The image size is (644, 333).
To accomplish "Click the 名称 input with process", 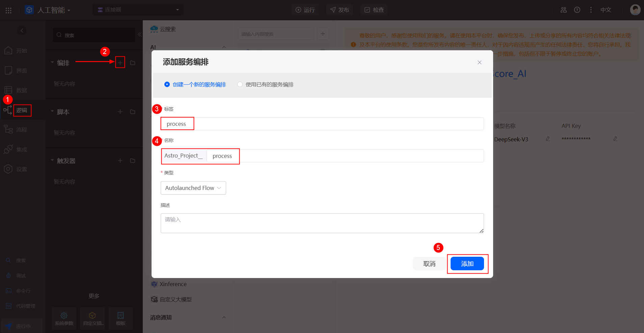I will coord(345,156).
